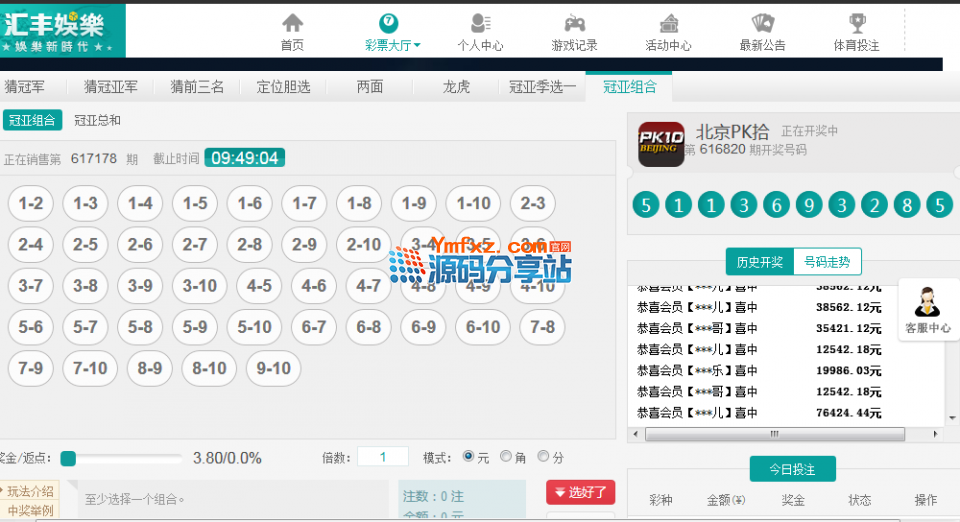This screenshot has width=960, height=522.
Task: Select the 1-10 combination ball
Action: coord(473,204)
